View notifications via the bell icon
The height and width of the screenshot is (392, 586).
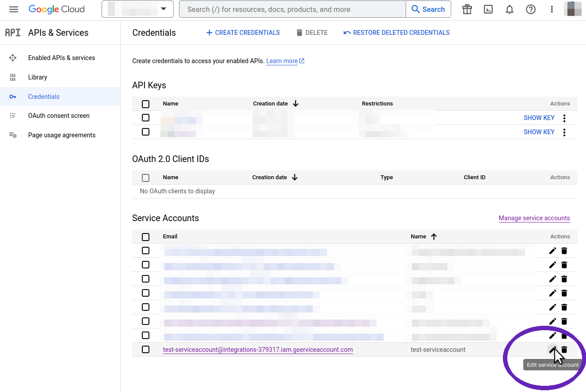tap(509, 9)
